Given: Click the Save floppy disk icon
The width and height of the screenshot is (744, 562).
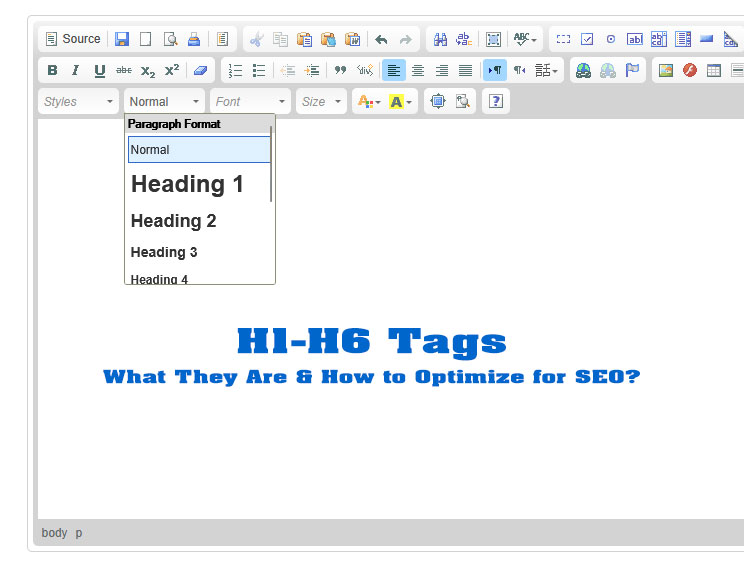Looking at the screenshot, I should click(122, 39).
